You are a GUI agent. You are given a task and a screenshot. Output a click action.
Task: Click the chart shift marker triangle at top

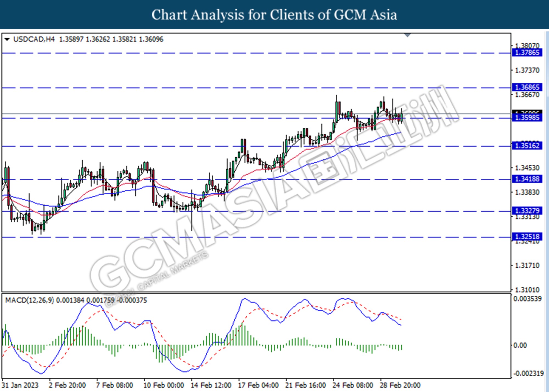pos(408,35)
